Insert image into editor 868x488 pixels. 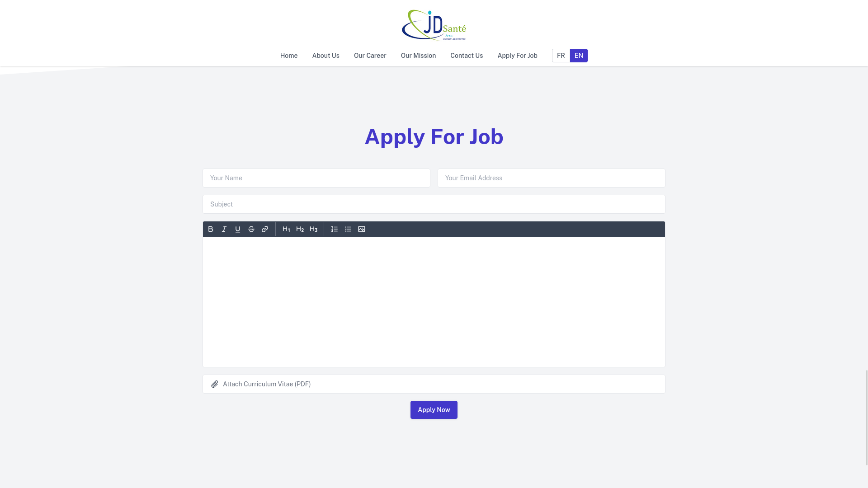(361, 229)
